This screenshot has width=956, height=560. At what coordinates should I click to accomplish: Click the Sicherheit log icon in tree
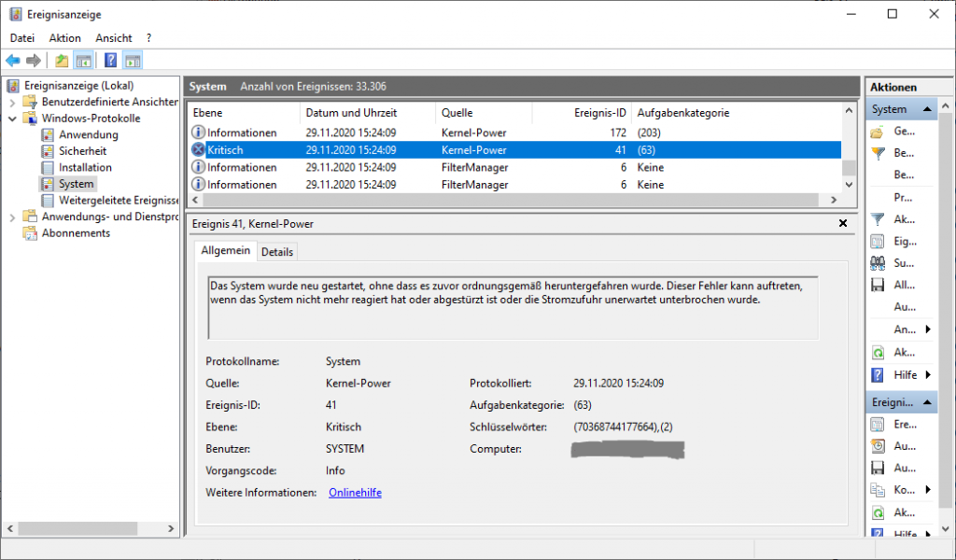pyautogui.click(x=49, y=151)
